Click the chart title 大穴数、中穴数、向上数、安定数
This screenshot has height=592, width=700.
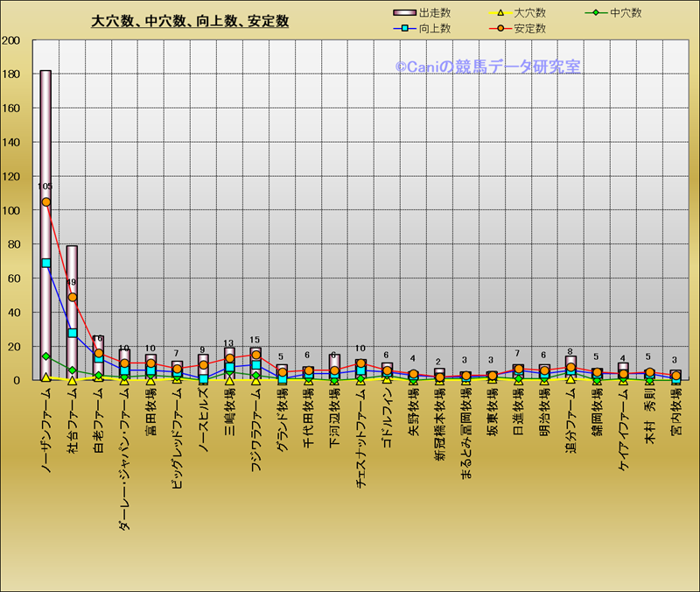(x=190, y=21)
